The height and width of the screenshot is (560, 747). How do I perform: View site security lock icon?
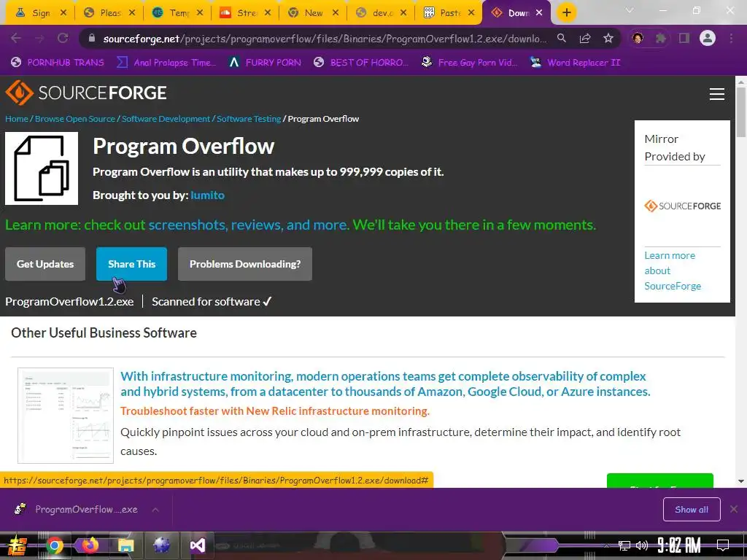[x=92, y=38]
